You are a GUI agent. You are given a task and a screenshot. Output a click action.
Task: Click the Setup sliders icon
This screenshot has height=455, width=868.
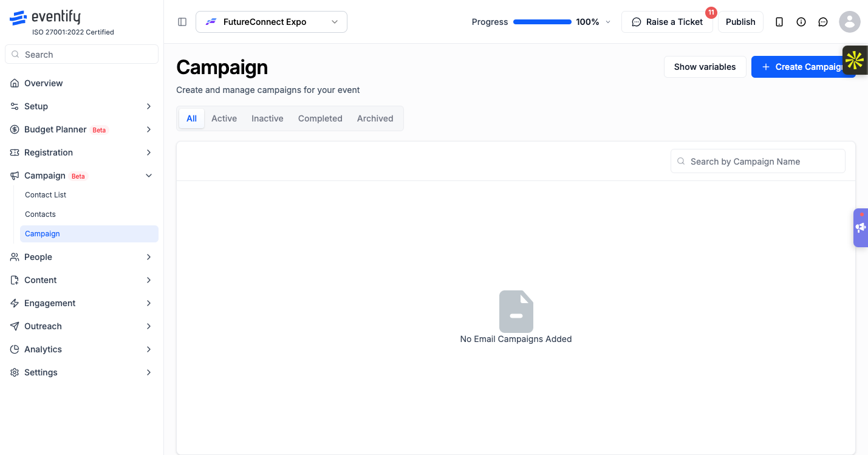pyautogui.click(x=15, y=106)
